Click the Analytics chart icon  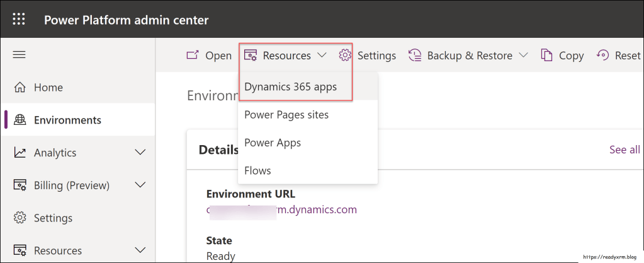[x=20, y=153]
